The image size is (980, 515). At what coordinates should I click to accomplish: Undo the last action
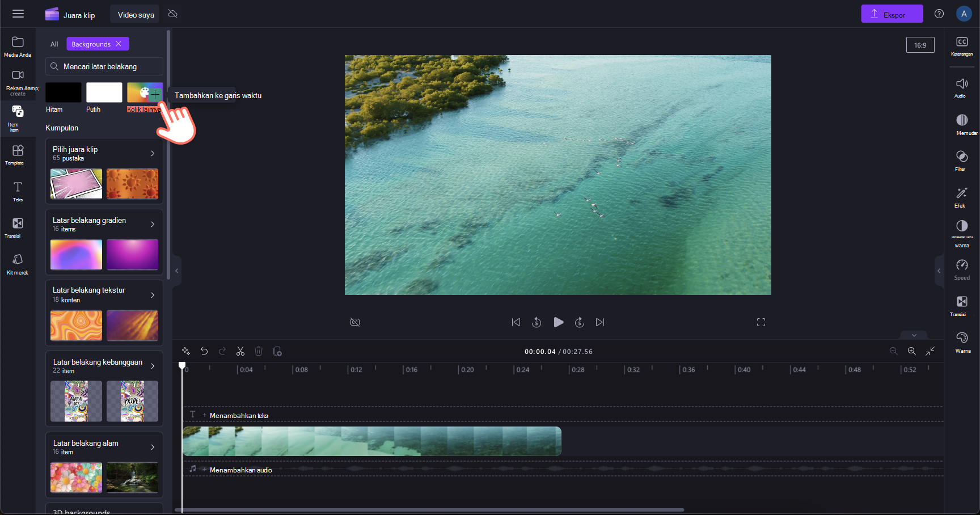pyautogui.click(x=204, y=351)
